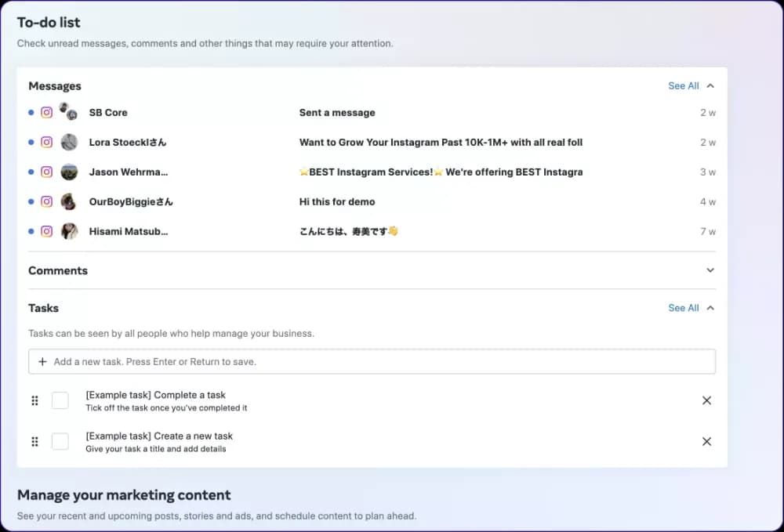
Task: Click plus icon in add task field
Action: (x=42, y=362)
